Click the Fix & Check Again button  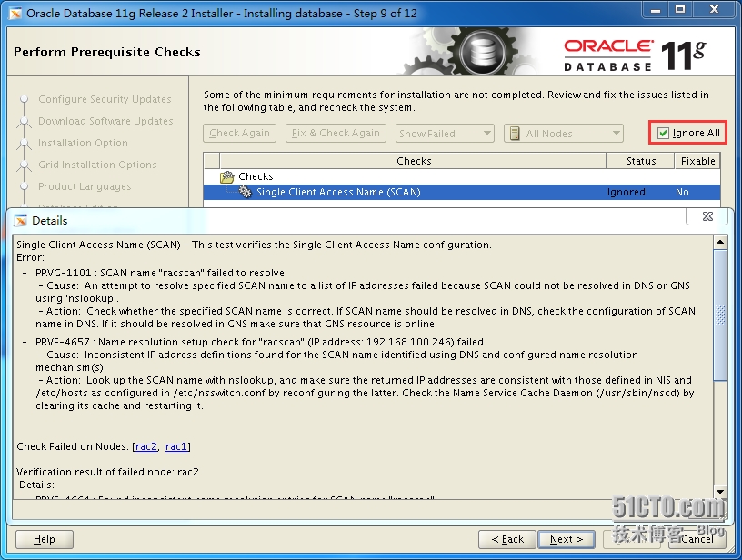point(336,134)
